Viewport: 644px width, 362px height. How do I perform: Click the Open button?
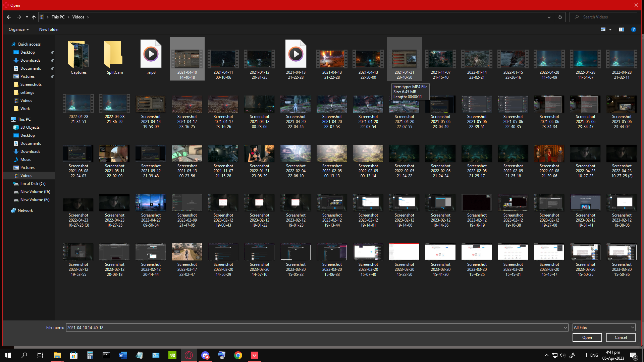pyautogui.click(x=587, y=338)
